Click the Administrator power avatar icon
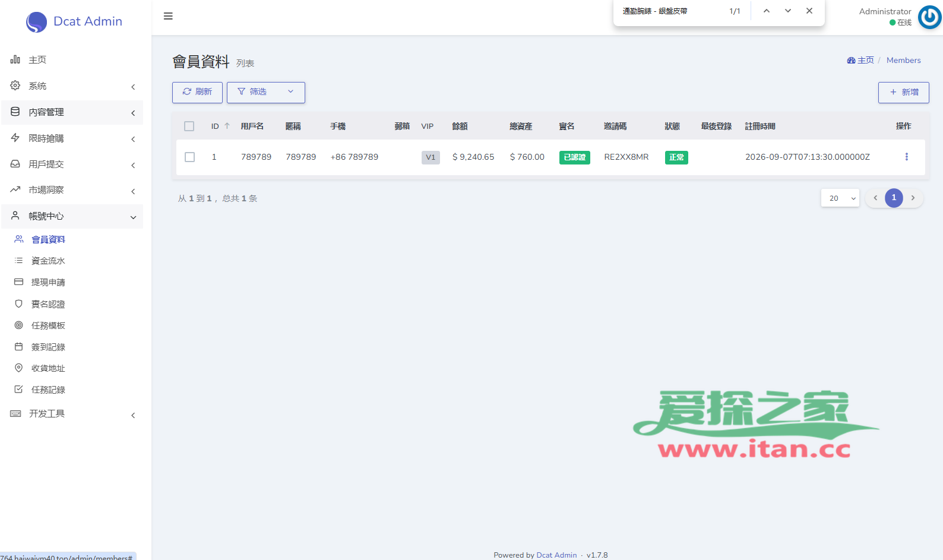 tap(929, 17)
